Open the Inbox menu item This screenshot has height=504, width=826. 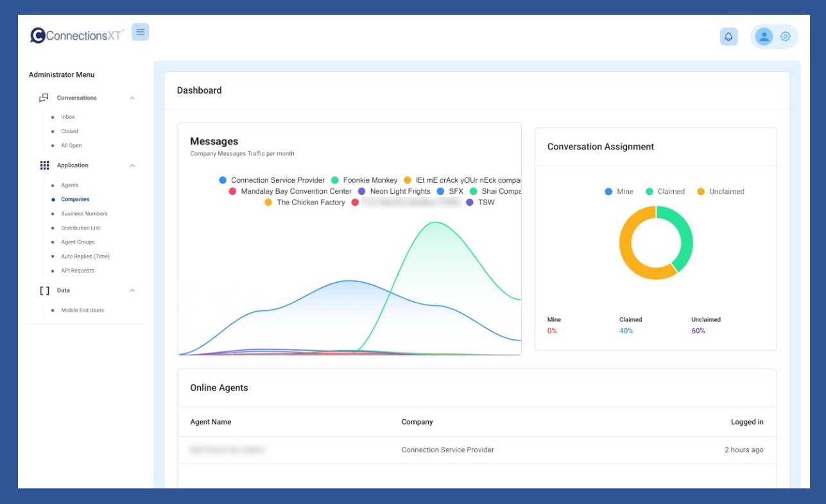click(68, 117)
